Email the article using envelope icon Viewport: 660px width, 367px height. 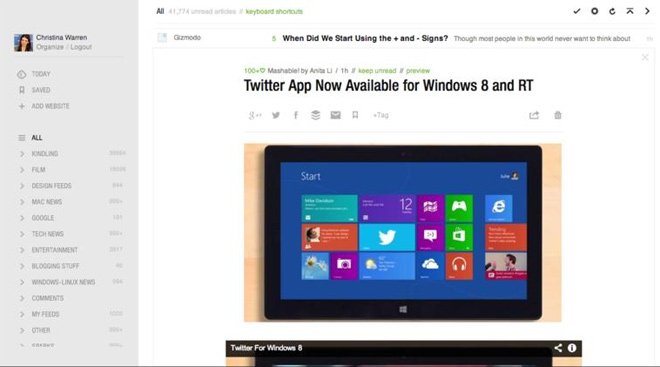tap(335, 115)
